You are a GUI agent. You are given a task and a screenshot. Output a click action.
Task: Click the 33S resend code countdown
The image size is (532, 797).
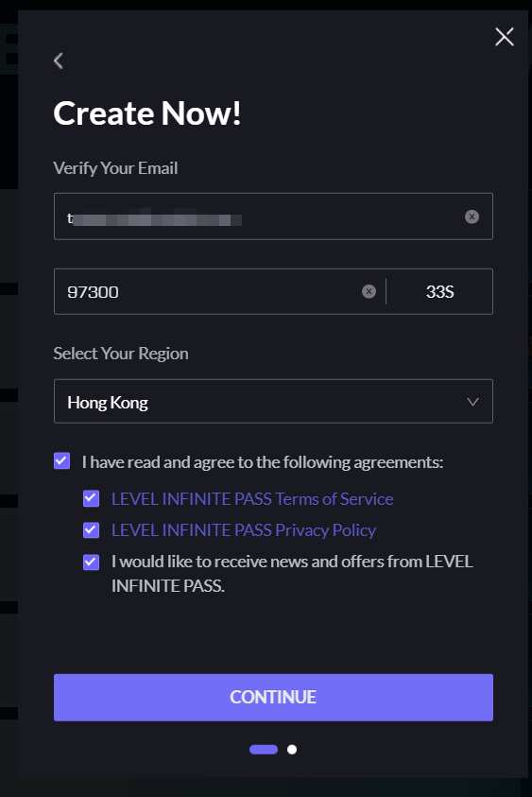(x=439, y=292)
